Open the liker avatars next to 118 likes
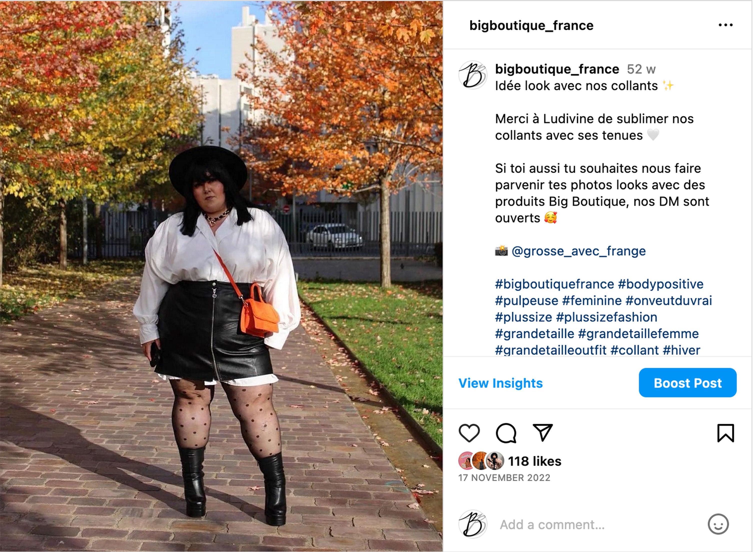Viewport: 756px width, 552px height. [x=481, y=461]
